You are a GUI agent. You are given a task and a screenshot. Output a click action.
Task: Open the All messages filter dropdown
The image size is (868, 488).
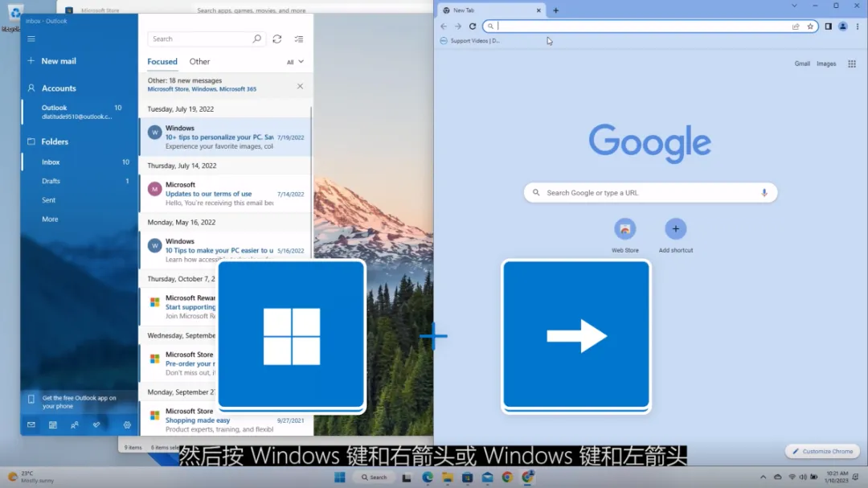(292, 61)
